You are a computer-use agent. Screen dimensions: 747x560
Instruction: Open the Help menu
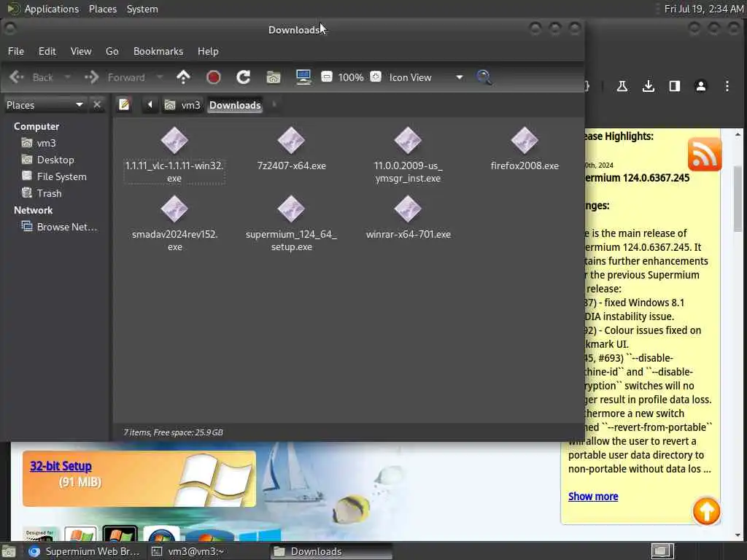click(208, 51)
